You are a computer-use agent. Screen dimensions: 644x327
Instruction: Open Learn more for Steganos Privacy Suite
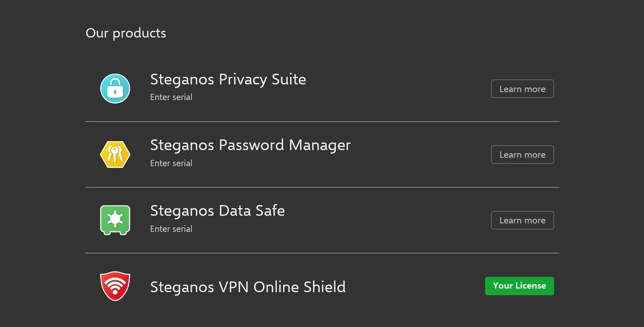522,89
